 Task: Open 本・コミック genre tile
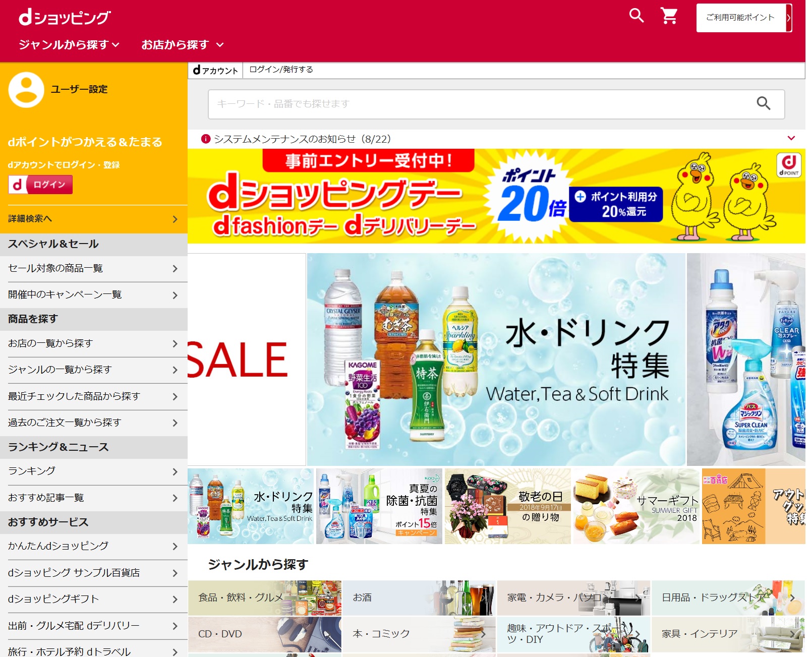coord(419,634)
